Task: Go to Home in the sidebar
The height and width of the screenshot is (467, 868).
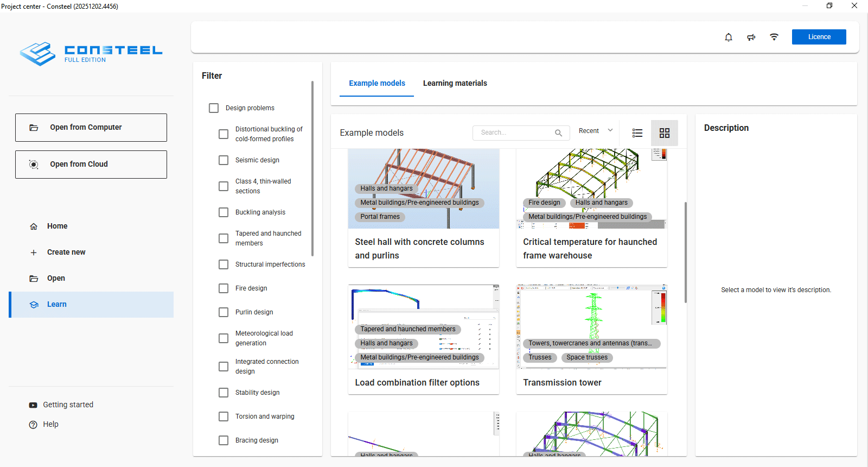Action: pyautogui.click(x=91, y=226)
